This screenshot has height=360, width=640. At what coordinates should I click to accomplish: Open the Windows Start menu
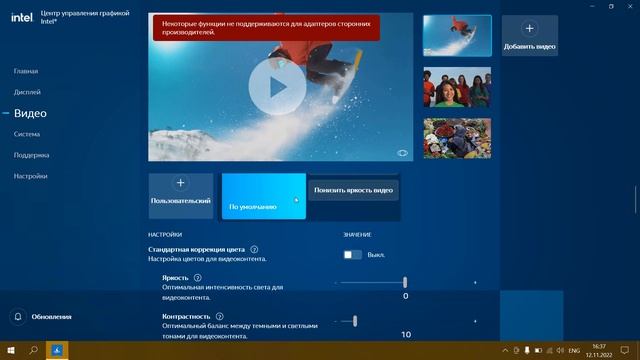point(11,350)
